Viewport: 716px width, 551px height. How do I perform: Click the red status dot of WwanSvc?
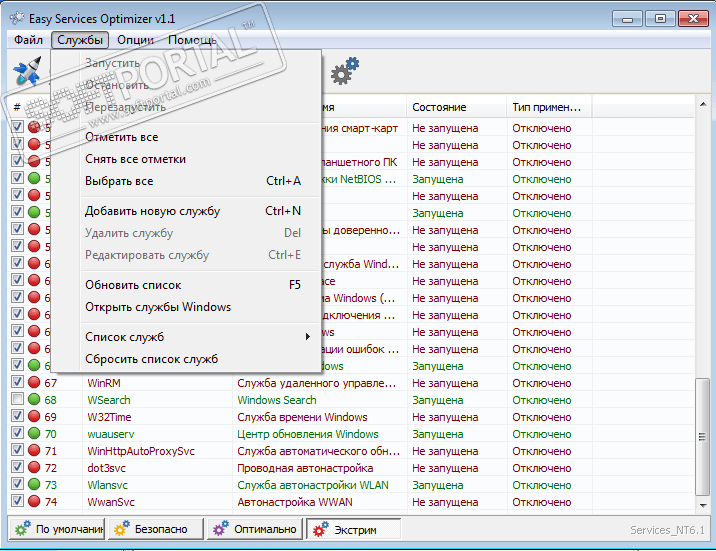tap(34, 501)
